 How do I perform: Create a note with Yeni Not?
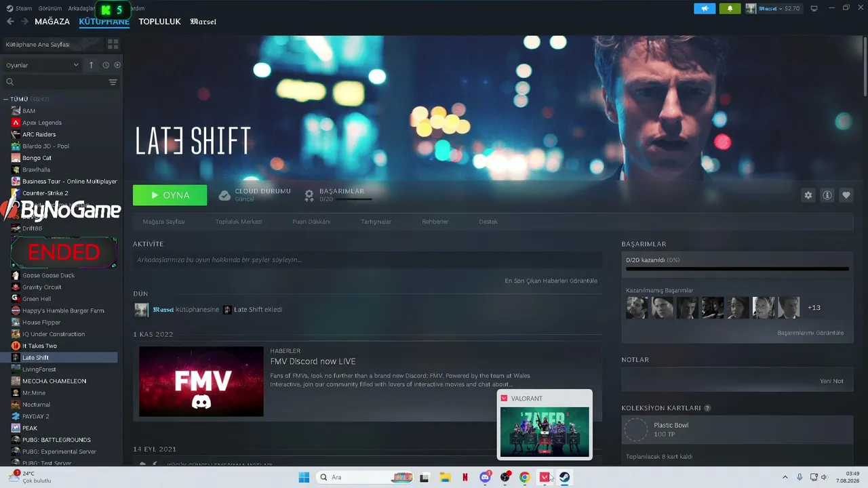pyautogui.click(x=831, y=381)
